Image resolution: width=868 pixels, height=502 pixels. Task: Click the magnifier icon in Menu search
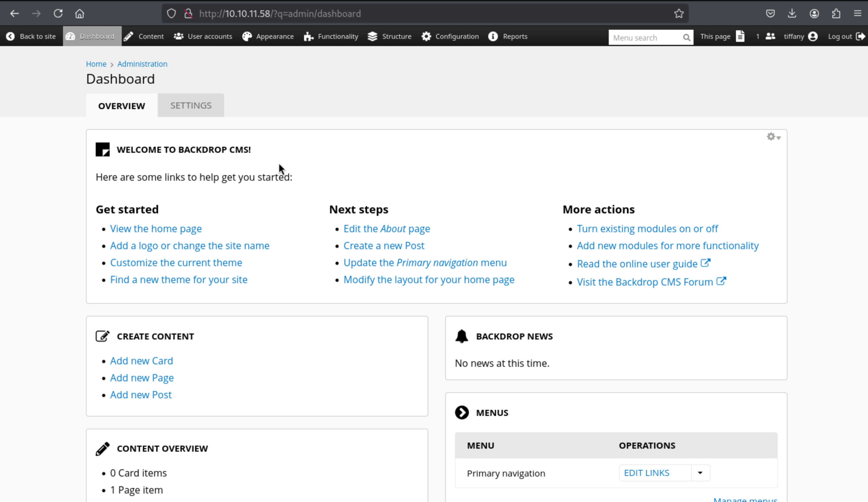pos(686,38)
